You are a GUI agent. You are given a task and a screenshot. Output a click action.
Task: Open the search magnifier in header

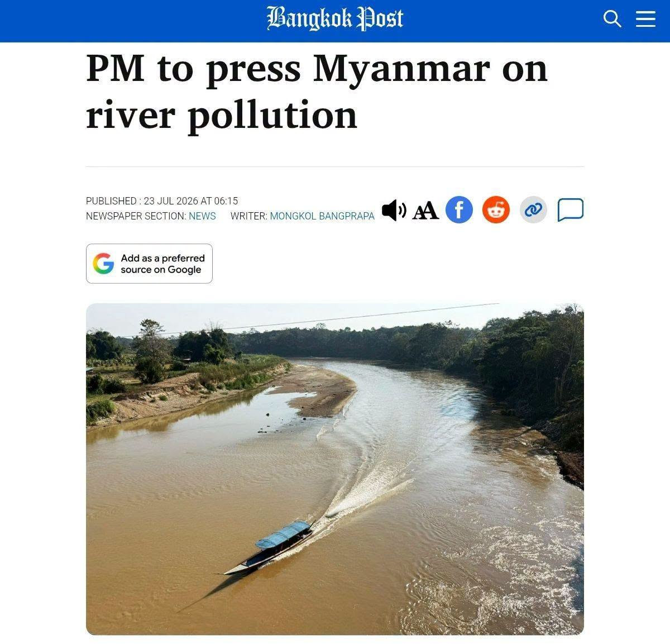point(612,19)
